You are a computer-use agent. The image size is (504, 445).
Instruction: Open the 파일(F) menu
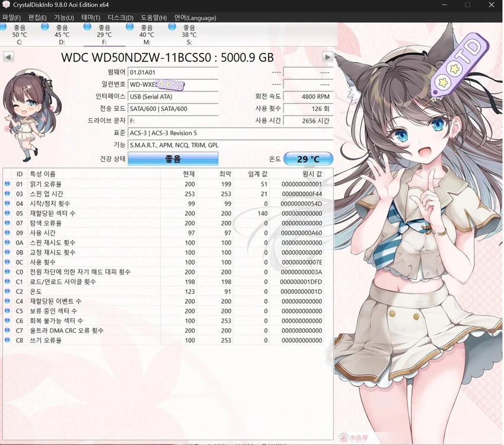tap(11, 18)
